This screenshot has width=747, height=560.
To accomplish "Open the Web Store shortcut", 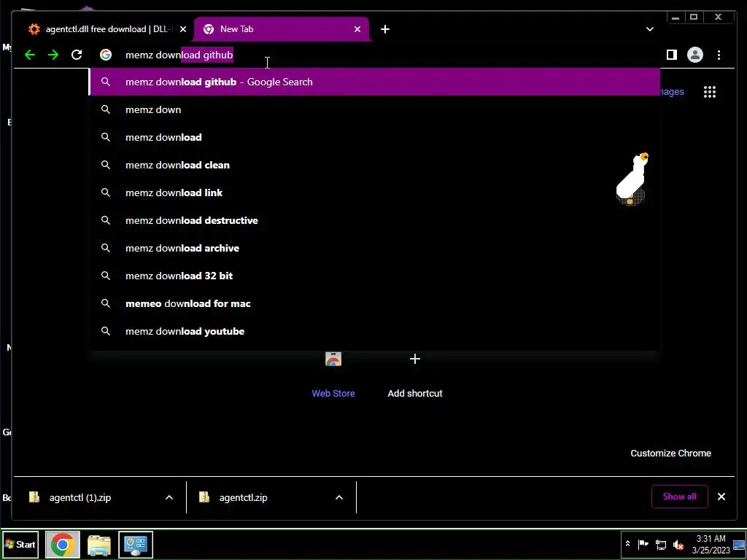I will [x=333, y=376].
